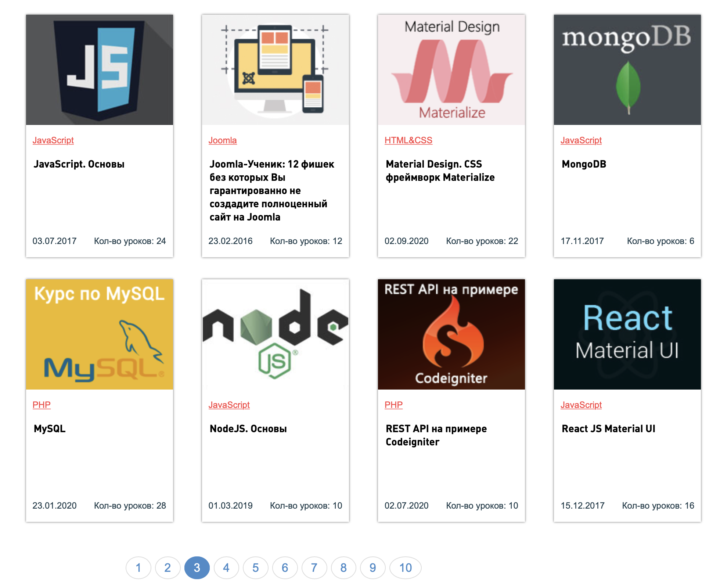The image size is (720, 588).
Task: Click the 'Кол-во уроков: 28' lesson count
Action: 130,506
